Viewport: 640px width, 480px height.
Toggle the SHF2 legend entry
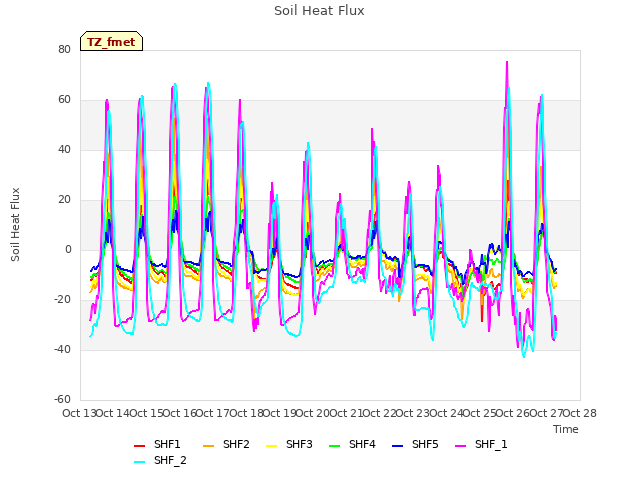226,444
